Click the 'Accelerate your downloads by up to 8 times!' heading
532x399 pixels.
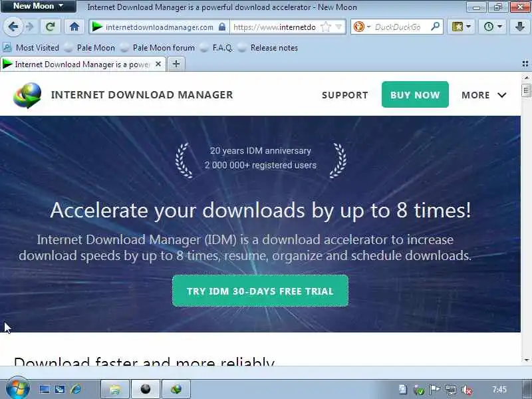click(x=260, y=210)
